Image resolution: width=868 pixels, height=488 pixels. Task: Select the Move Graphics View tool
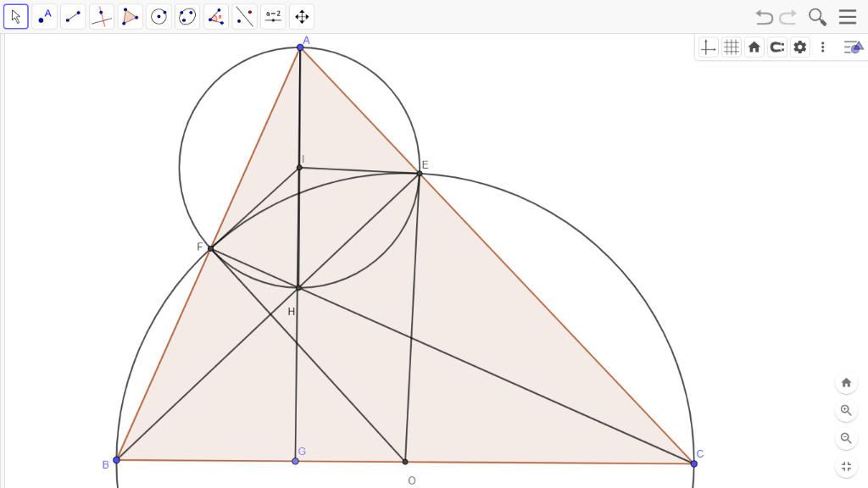[302, 17]
